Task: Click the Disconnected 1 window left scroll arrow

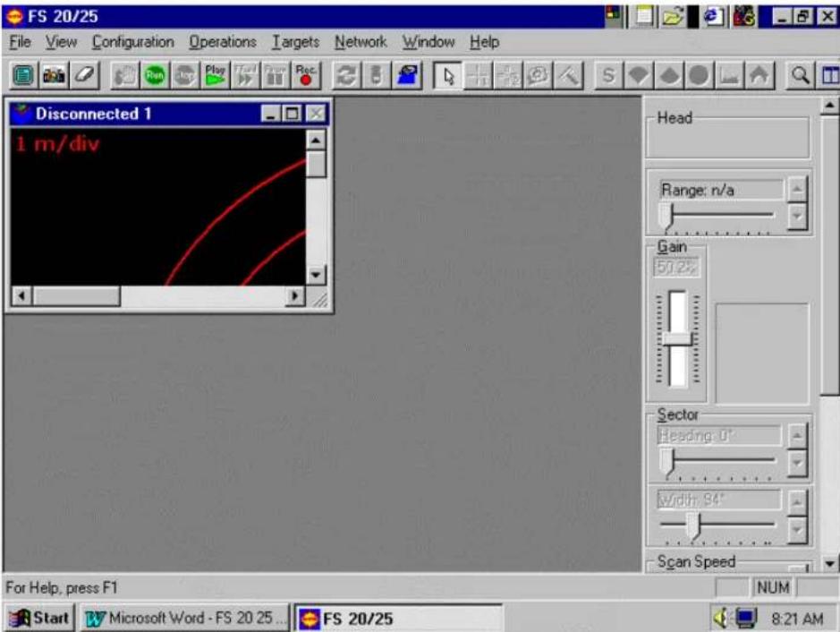Action: click(x=22, y=295)
